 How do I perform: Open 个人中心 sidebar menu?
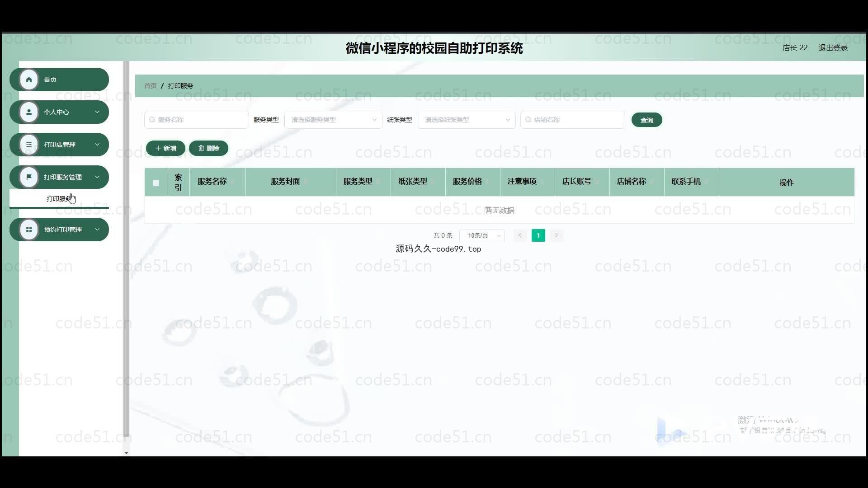(x=59, y=112)
